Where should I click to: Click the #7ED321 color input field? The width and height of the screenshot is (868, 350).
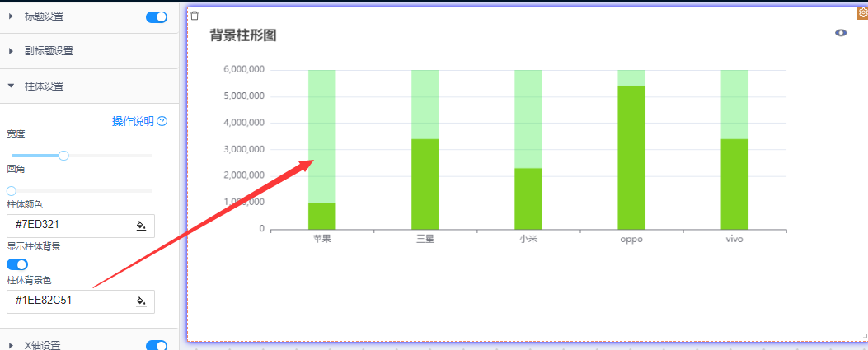(80, 226)
